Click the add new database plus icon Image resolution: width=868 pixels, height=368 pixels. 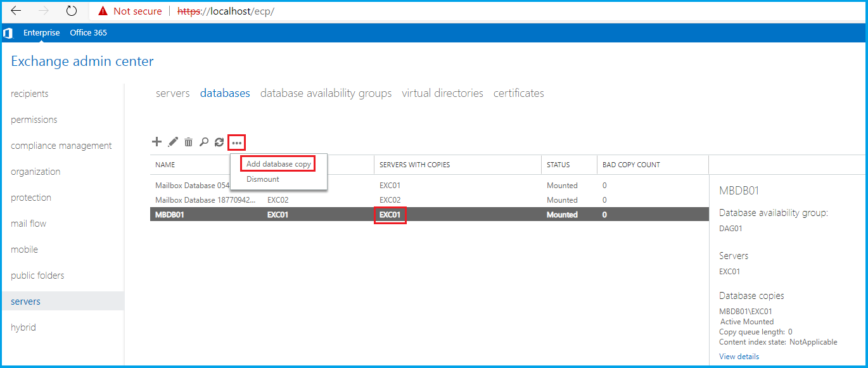157,143
